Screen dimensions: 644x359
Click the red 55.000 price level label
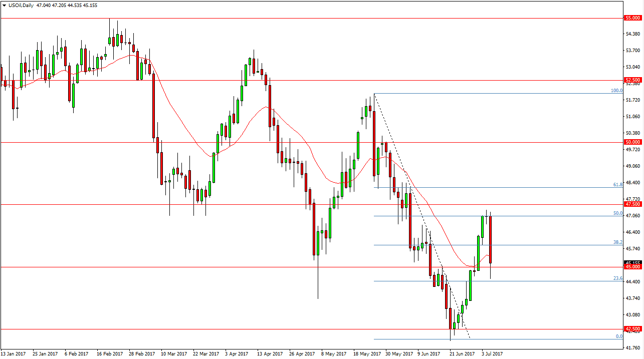click(633, 18)
